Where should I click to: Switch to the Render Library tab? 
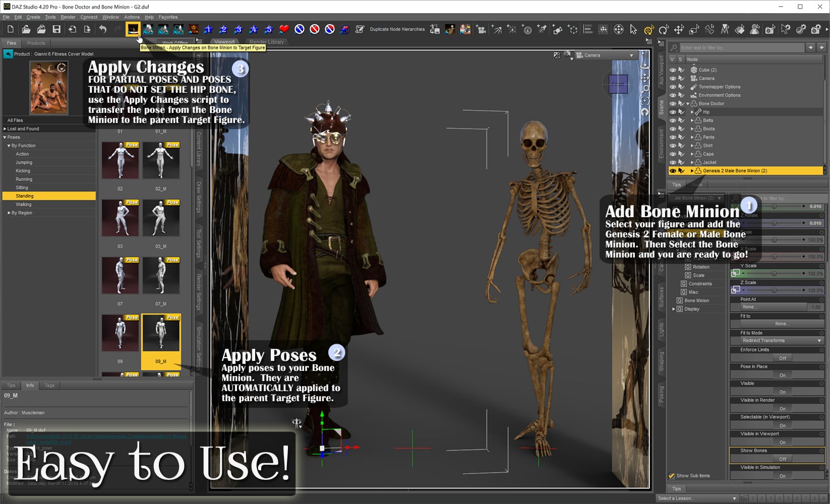266,42
